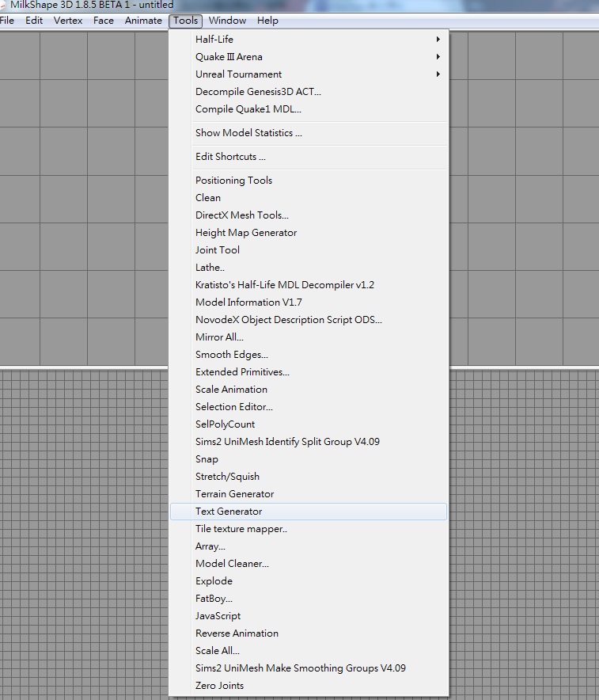Open DirectX Mesh Tools...
Screen dimensions: 599x700
pyautogui.click(x=308, y=215)
